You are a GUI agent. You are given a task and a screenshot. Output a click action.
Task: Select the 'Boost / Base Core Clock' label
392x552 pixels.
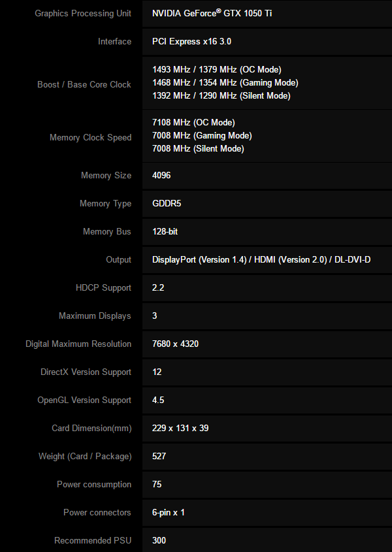[x=84, y=84]
